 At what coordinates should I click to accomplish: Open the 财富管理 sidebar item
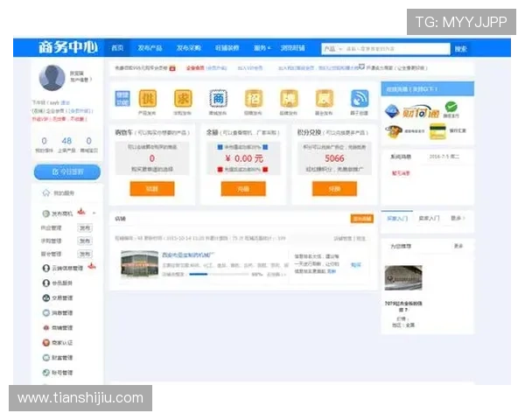(x=58, y=358)
